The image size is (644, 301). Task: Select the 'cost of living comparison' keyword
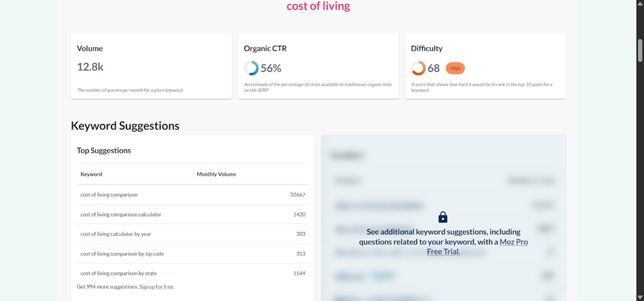click(x=109, y=195)
